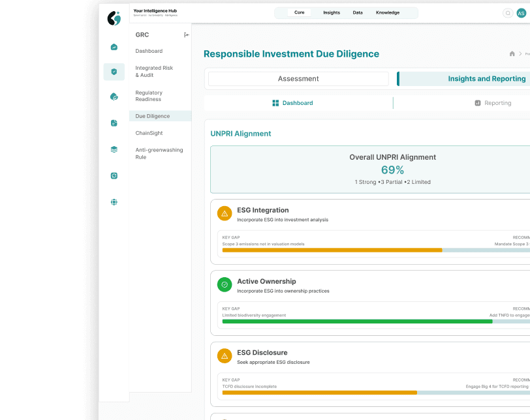Screen dimensions: 530x420
Task: Open the stacked layers icon in sidebar
Action: (x=114, y=149)
